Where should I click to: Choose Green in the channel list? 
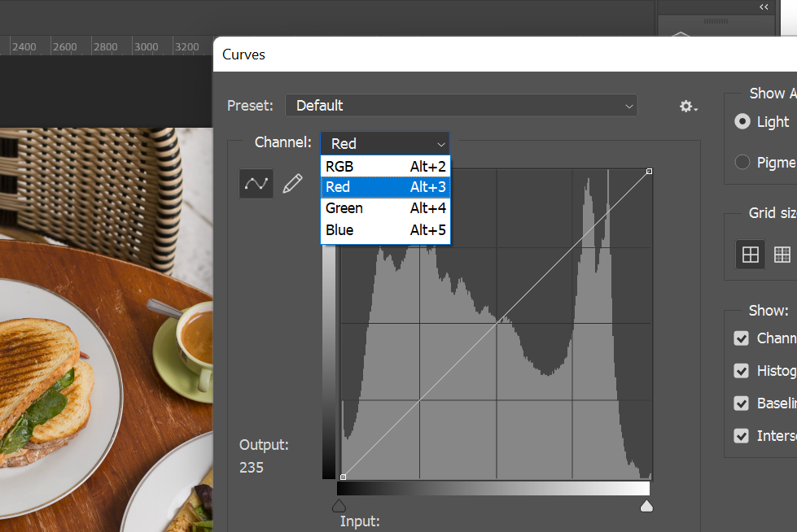pos(385,208)
